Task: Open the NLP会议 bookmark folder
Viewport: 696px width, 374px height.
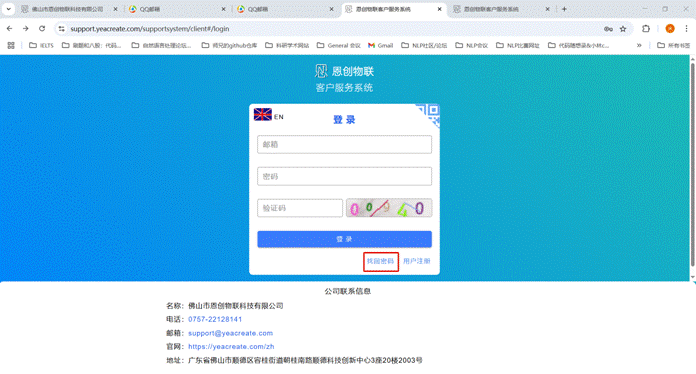Action: pos(472,45)
